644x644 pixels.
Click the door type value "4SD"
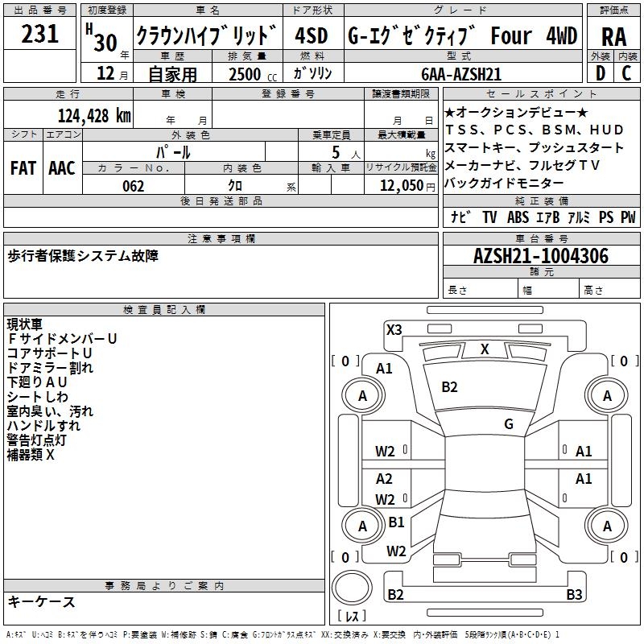click(312, 35)
